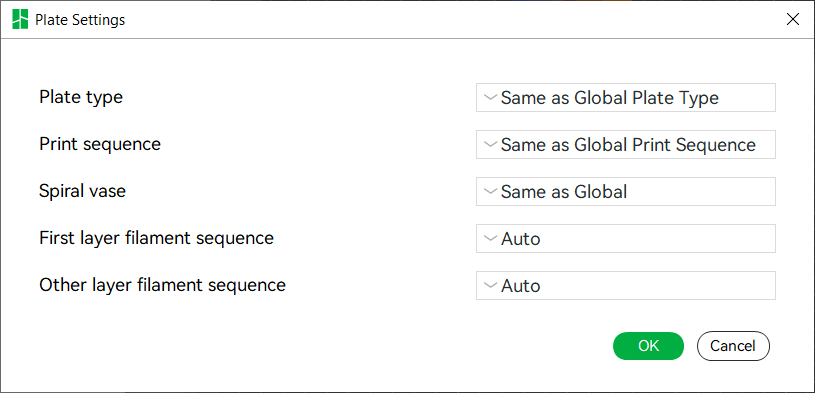Click the Plate Settings title text

click(x=80, y=20)
